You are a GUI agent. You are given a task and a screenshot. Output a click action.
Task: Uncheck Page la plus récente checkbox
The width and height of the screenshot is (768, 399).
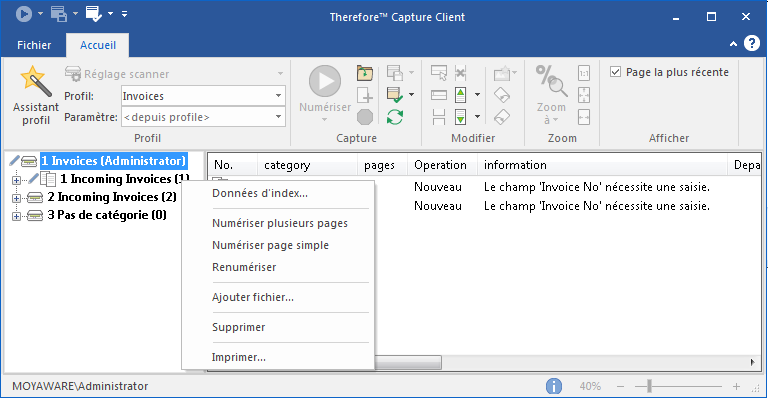[x=615, y=72]
